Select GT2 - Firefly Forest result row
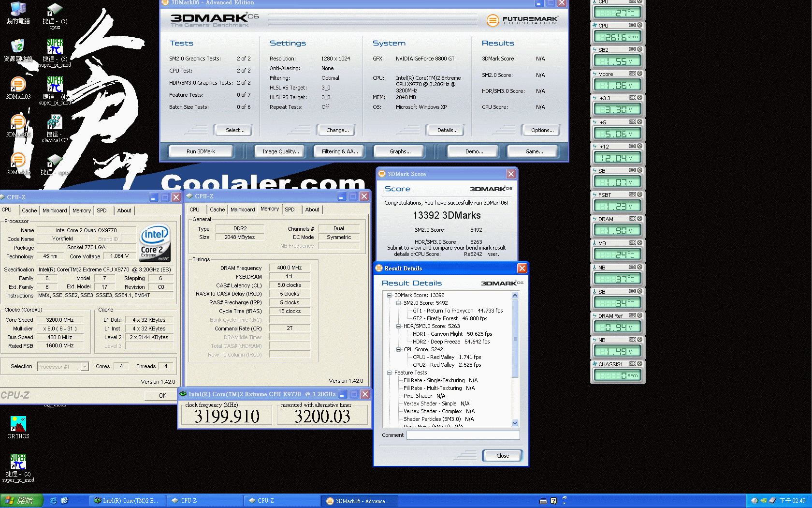Image resolution: width=812 pixels, height=508 pixels. [x=450, y=318]
